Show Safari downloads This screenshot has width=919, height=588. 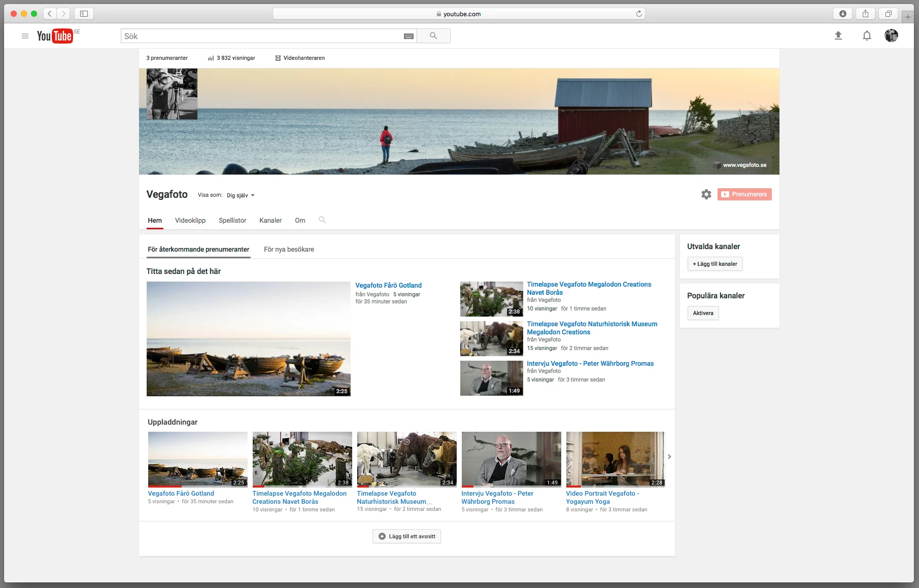coord(842,14)
